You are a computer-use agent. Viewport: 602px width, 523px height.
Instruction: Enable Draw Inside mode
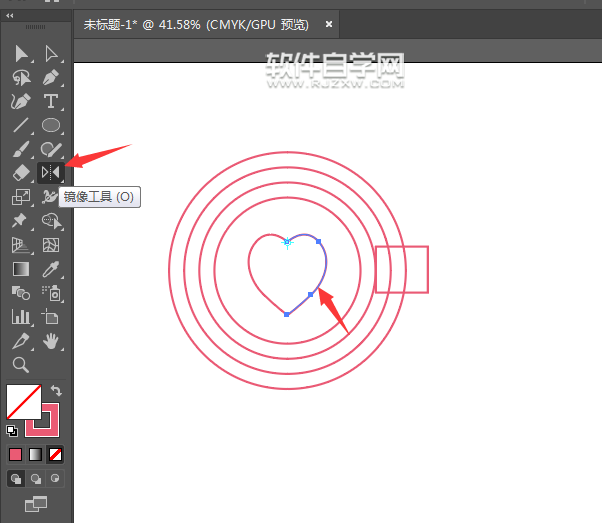pos(55,478)
